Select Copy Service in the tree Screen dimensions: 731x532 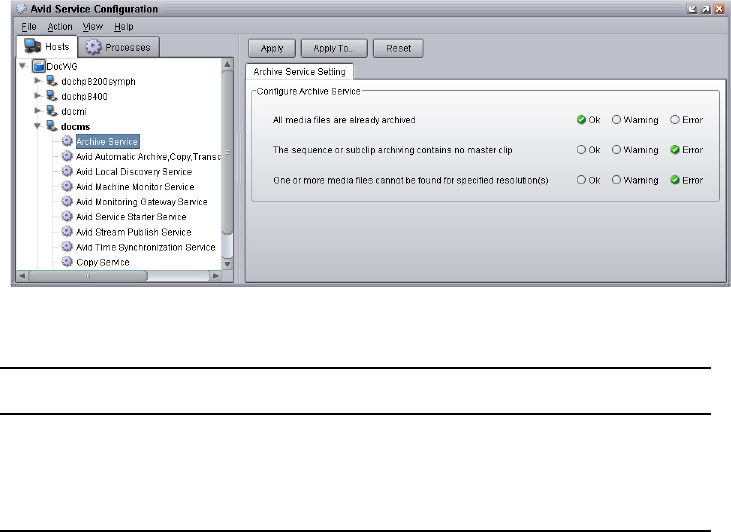pyautogui.click(x=103, y=262)
